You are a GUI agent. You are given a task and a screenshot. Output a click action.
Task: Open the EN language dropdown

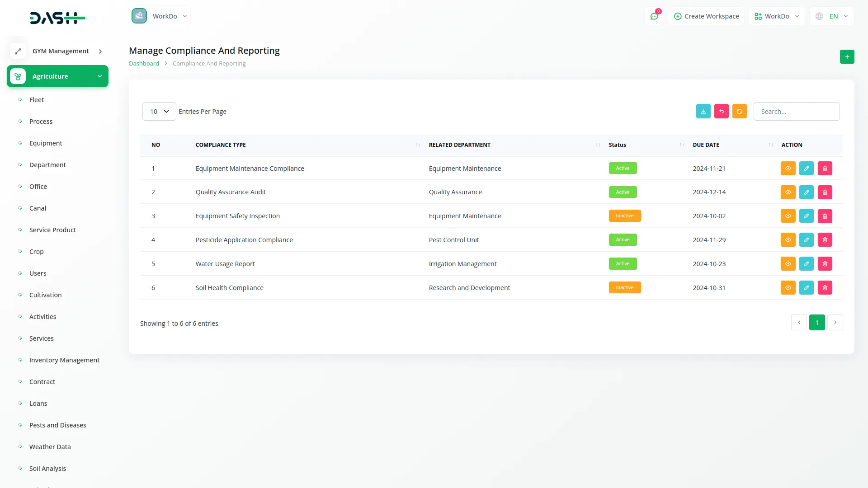click(x=832, y=16)
